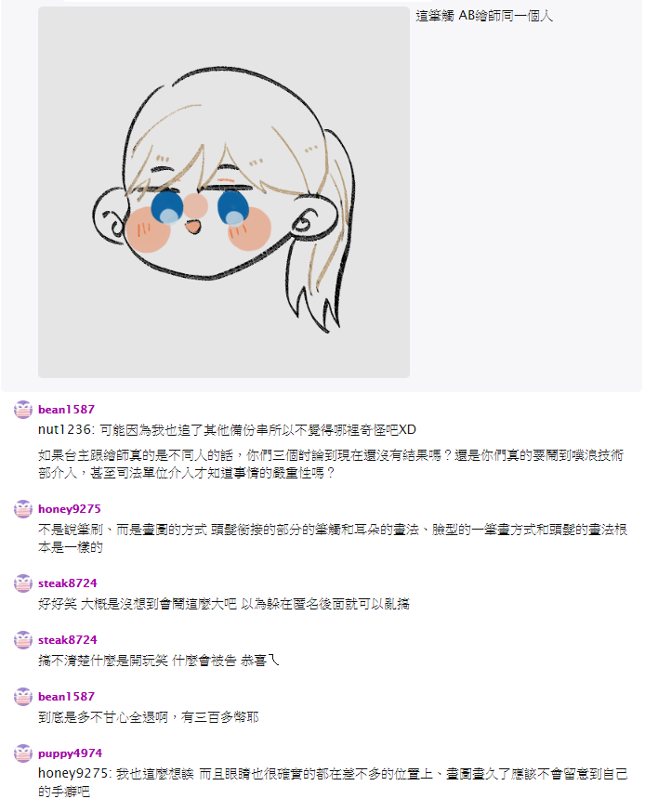Click the 到底是多不甘心全退啊 comment text
The width and height of the screenshot is (645, 812).
click(x=148, y=717)
